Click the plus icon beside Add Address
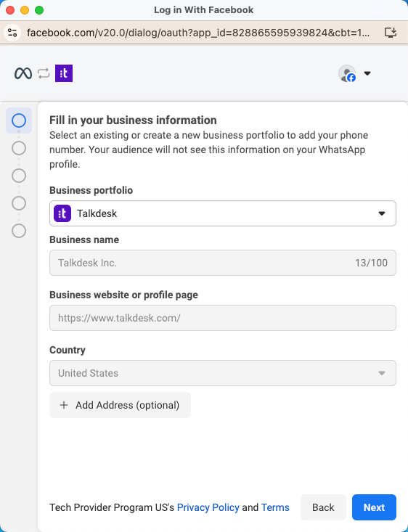The width and height of the screenshot is (408, 532). click(64, 405)
